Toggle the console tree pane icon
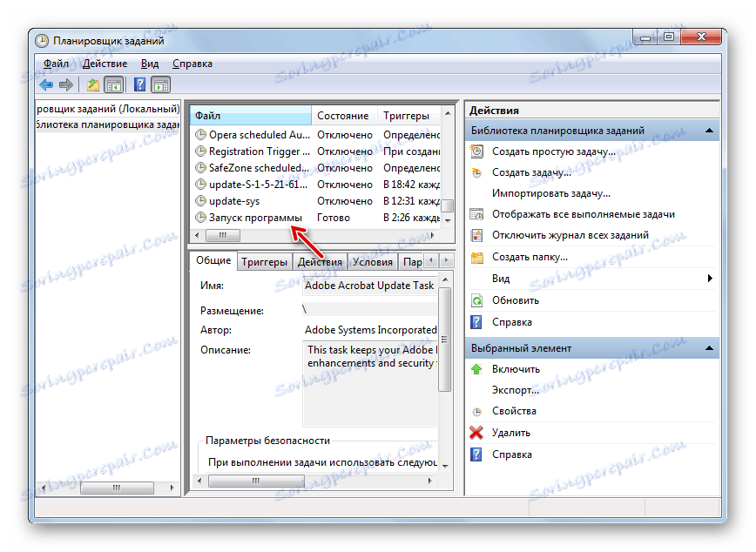756x552 pixels. coord(114,85)
